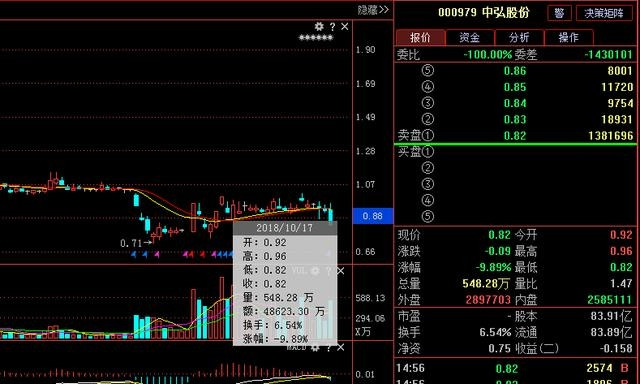Open main chart help question mark

pos(332,27)
